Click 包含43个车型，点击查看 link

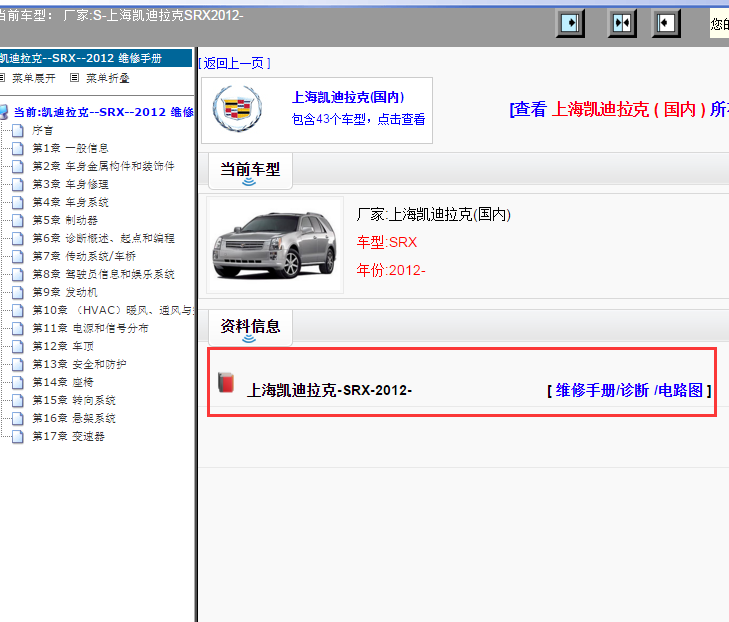pos(358,119)
